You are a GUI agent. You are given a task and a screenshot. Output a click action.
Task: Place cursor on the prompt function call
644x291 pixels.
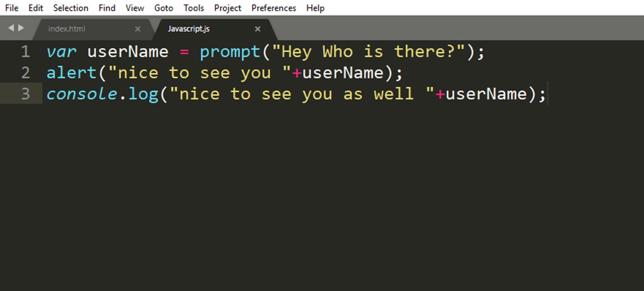pyautogui.click(x=230, y=52)
